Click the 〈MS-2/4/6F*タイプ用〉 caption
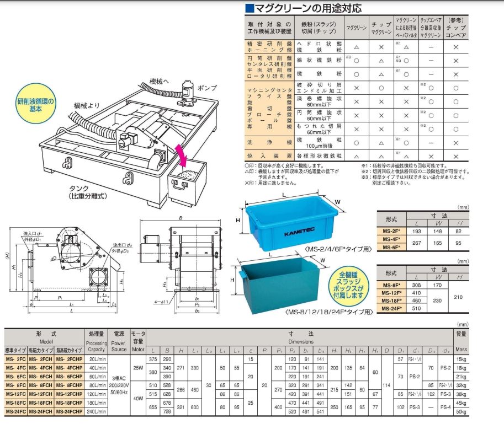This screenshot has height=429, width=504. [338, 249]
